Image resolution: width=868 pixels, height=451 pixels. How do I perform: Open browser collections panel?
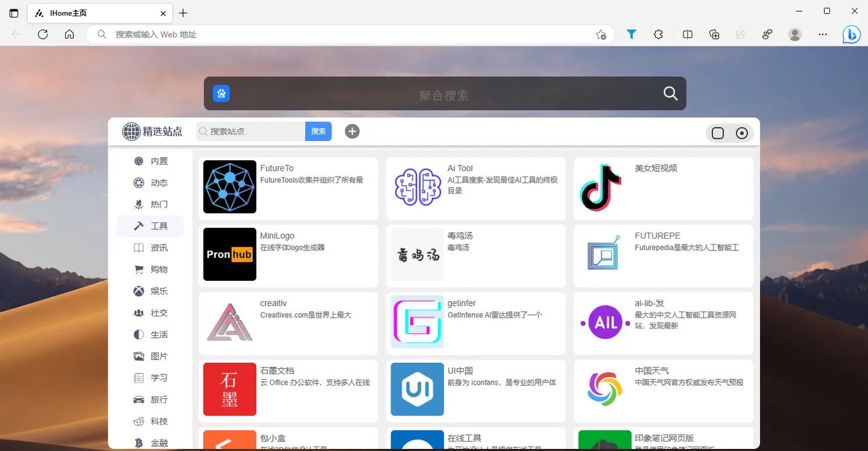(714, 34)
